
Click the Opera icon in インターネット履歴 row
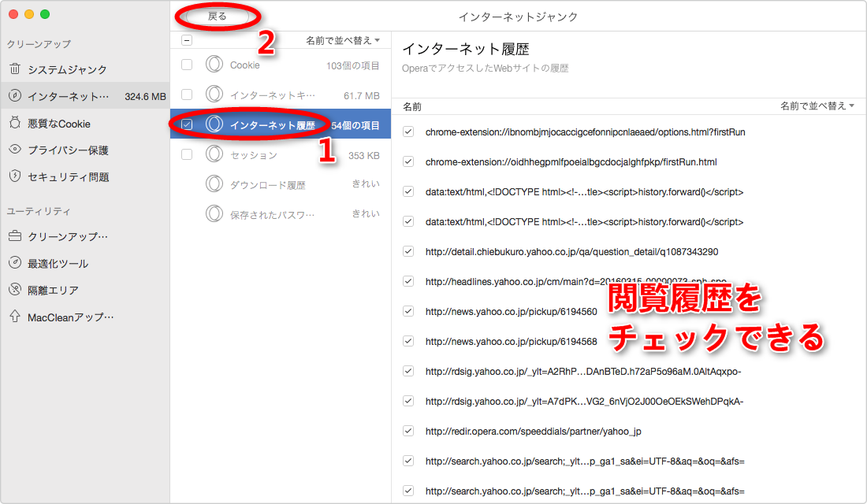(214, 124)
